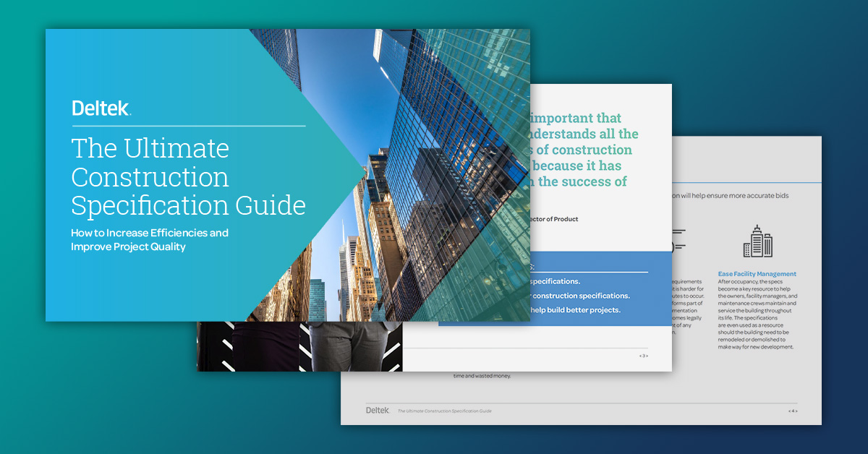Image resolution: width=868 pixels, height=454 pixels.
Task: Click the 'time and wasted money' text
Action: [x=482, y=375]
